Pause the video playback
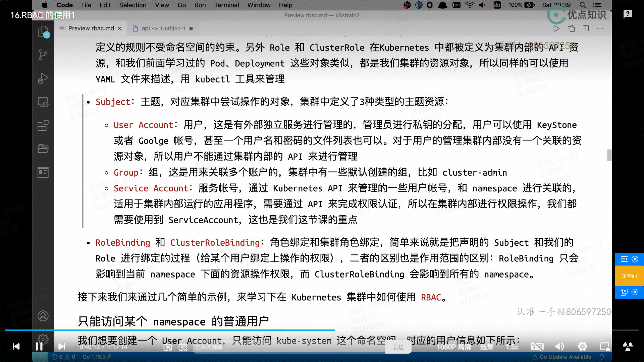 [39, 346]
